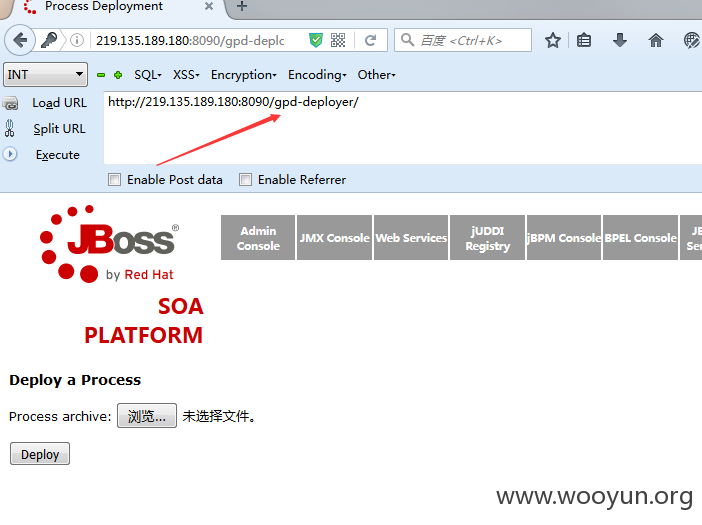The height and width of the screenshot is (525, 702).
Task: Enable Referrer checkbox
Action: pyautogui.click(x=245, y=179)
